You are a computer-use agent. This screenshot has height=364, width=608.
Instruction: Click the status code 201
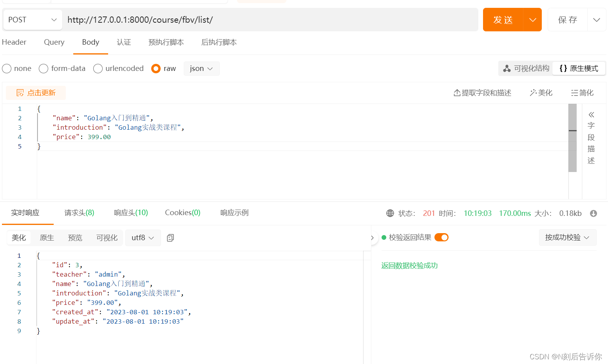429,214
